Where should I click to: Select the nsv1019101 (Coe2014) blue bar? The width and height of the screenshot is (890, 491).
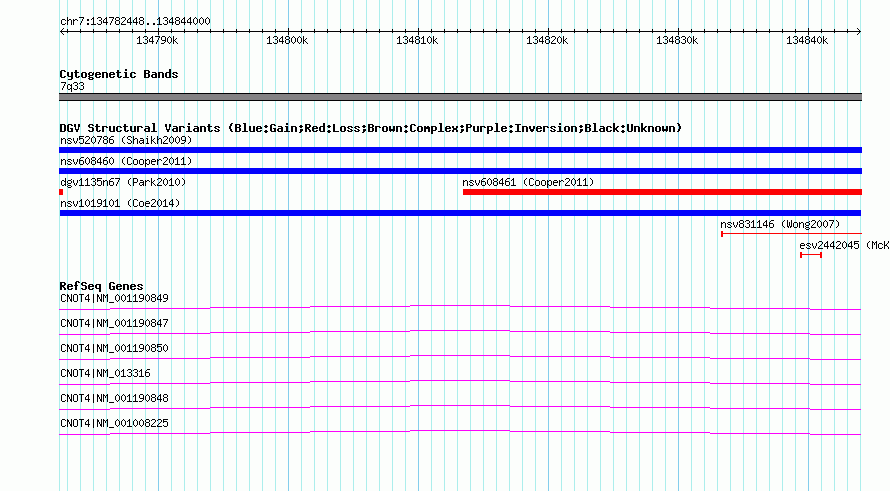pos(460,213)
